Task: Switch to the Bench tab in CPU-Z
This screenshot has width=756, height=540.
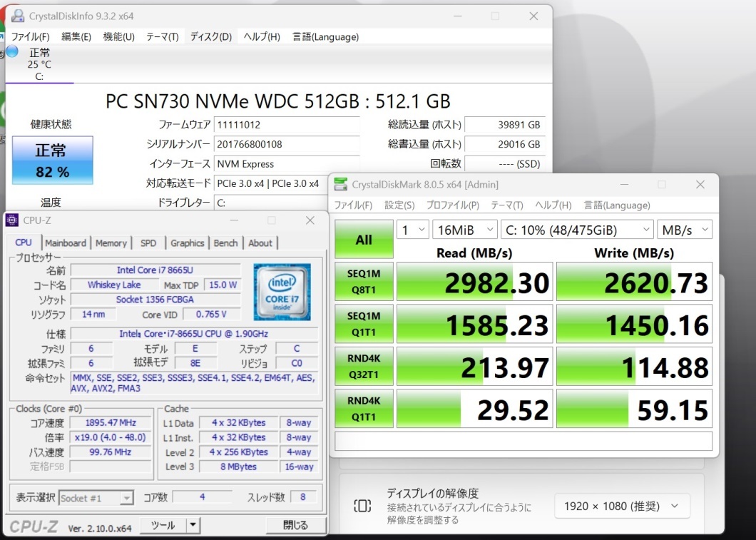Action: (225, 243)
